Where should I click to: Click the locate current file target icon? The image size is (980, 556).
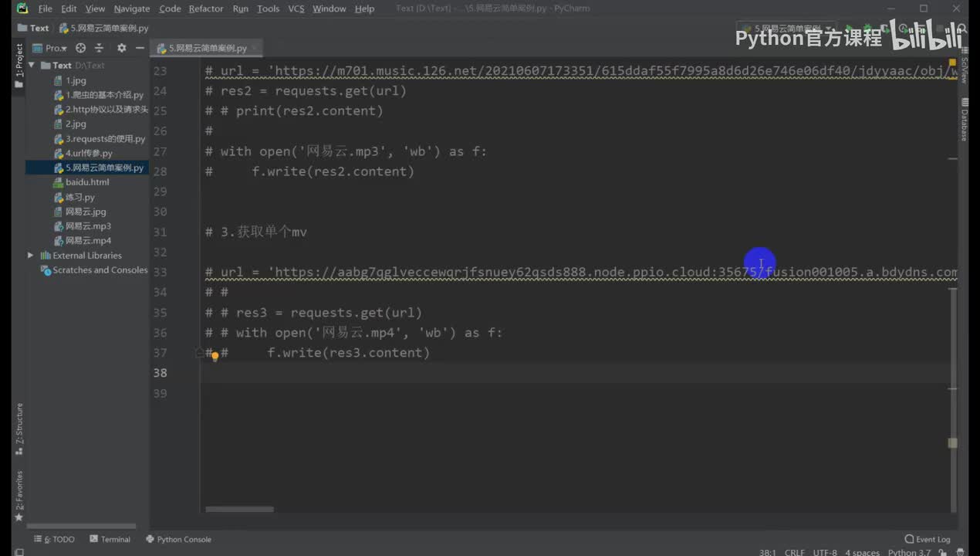(81, 48)
